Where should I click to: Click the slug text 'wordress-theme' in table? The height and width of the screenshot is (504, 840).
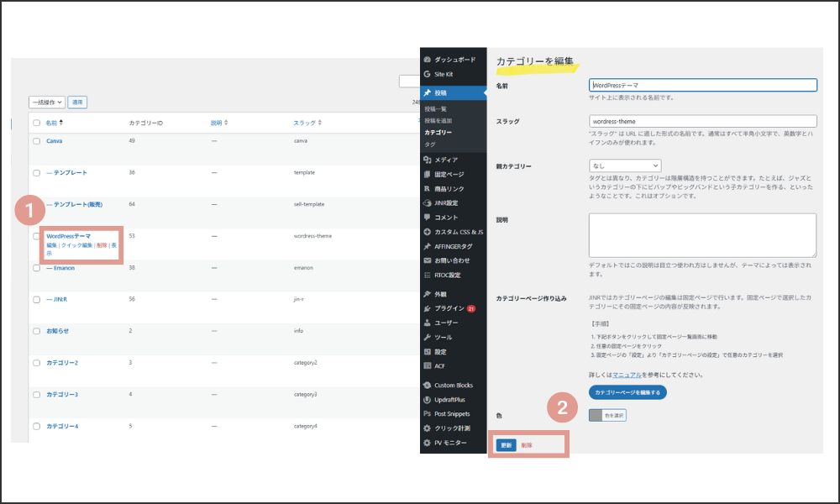(312, 236)
